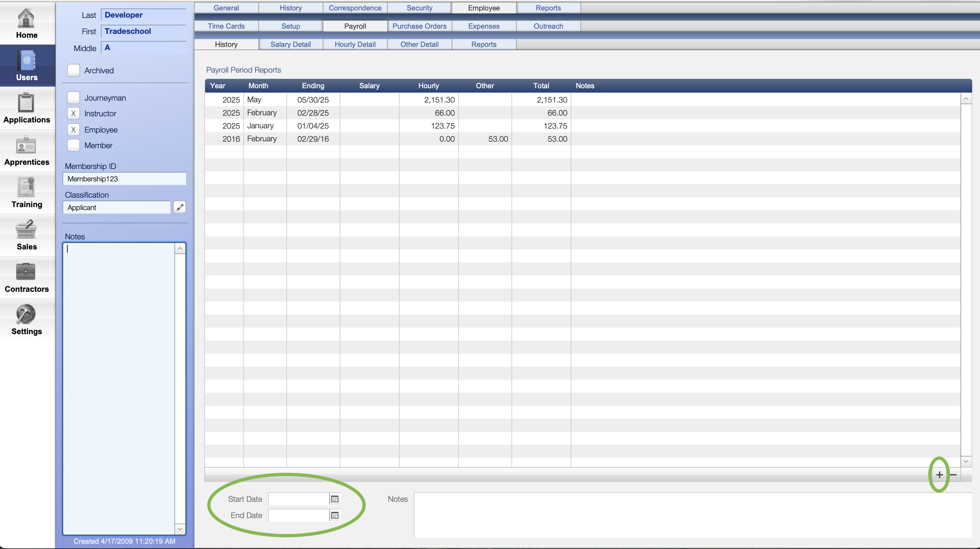
Task: Switch to the top-row History tab
Action: pyautogui.click(x=291, y=8)
